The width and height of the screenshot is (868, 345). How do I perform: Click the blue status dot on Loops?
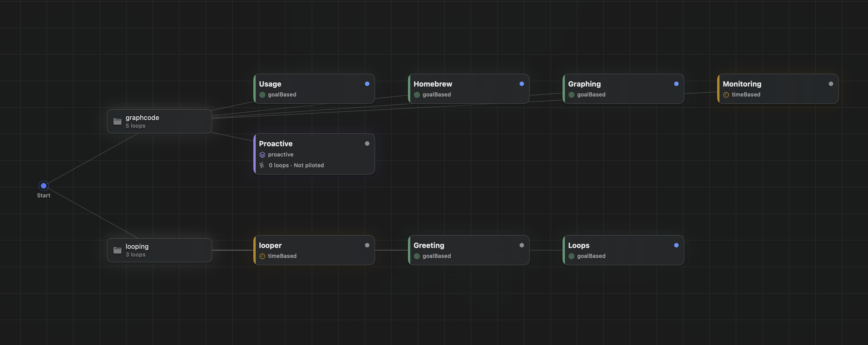676,245
